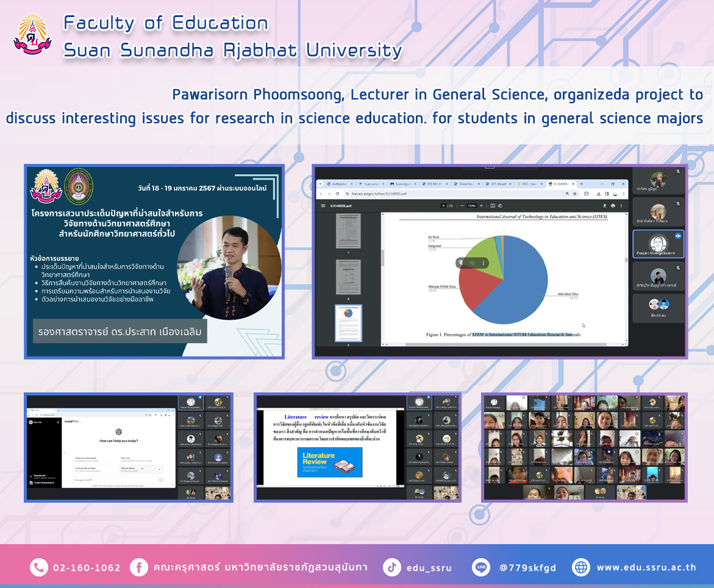Toggle the bookmark star in the address bar
Screen dimensions: 714x588
[575, 194]
